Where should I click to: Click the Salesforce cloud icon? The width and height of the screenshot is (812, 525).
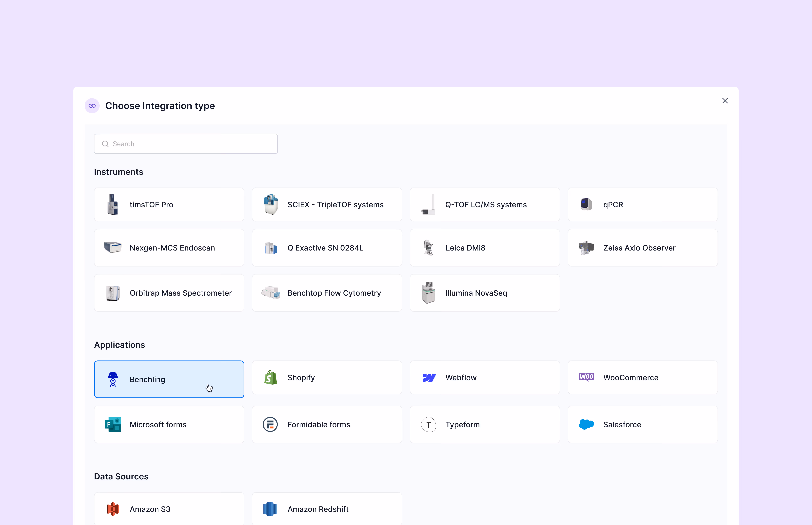[x=586, y=424]
